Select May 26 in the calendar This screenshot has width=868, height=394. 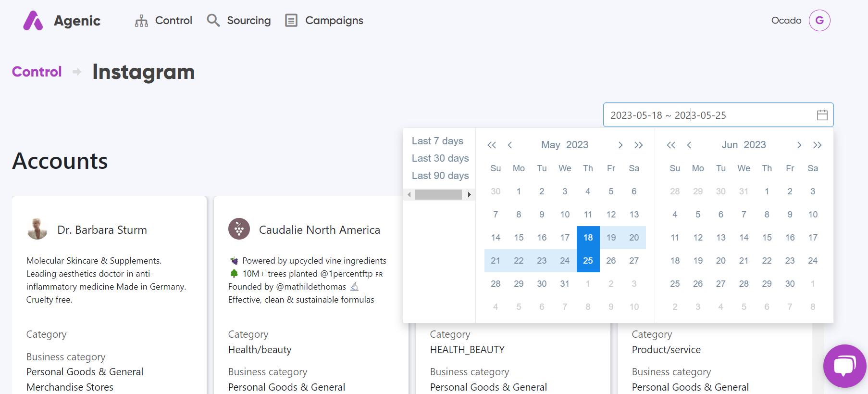tap(611, 261)
